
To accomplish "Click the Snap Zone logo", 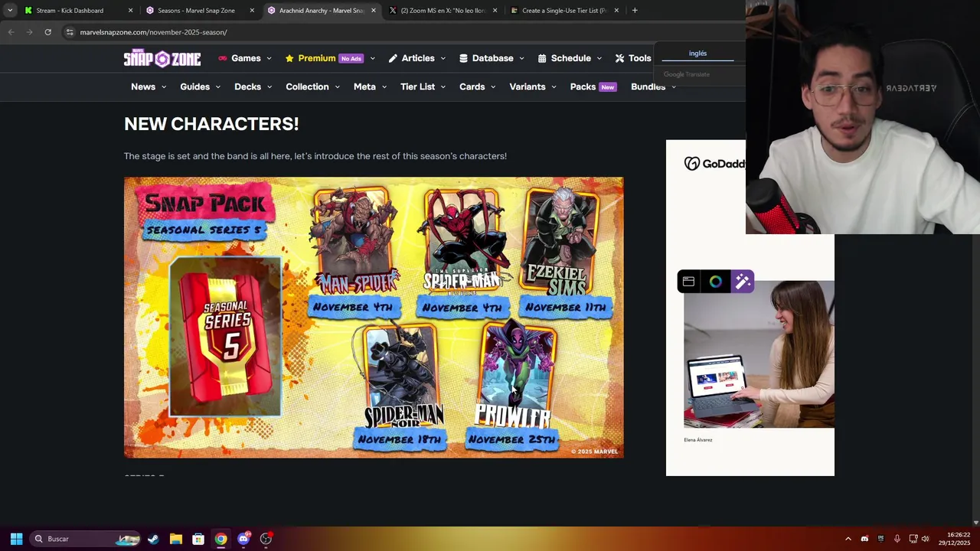I will (x=162, y=58).
